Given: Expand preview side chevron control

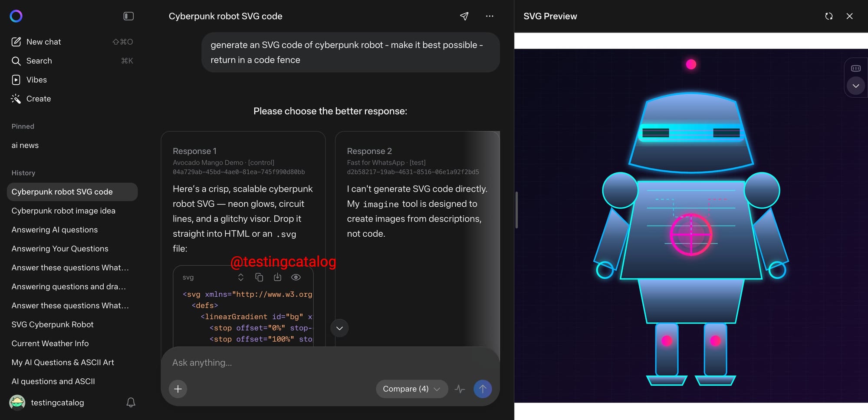Looking at the screenshot, I should coord(855,86).
